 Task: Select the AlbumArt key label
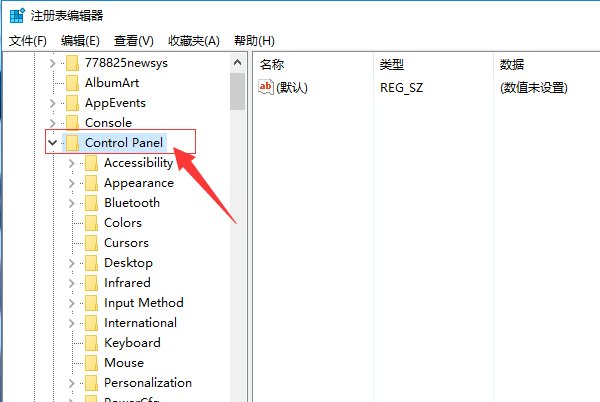click(112, 83)
